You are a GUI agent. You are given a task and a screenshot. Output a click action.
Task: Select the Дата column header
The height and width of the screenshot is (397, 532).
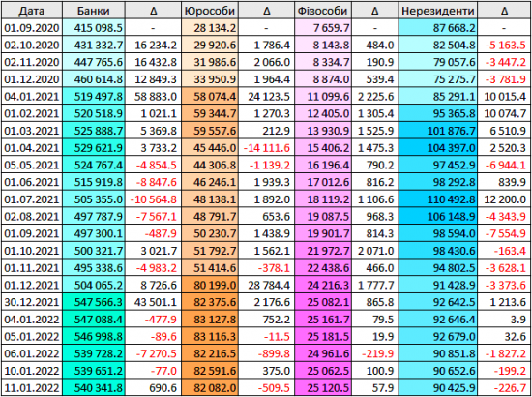(x=31, y=11)
